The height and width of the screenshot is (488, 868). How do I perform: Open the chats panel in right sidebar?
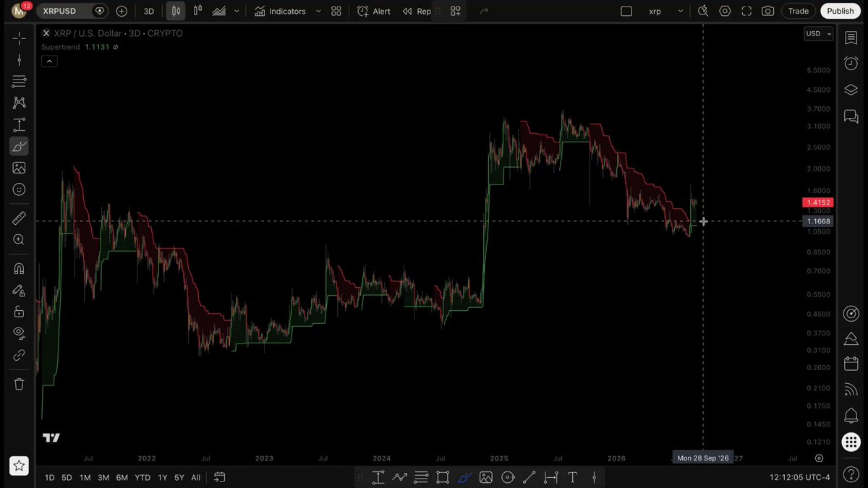click(x=851, y=116)
